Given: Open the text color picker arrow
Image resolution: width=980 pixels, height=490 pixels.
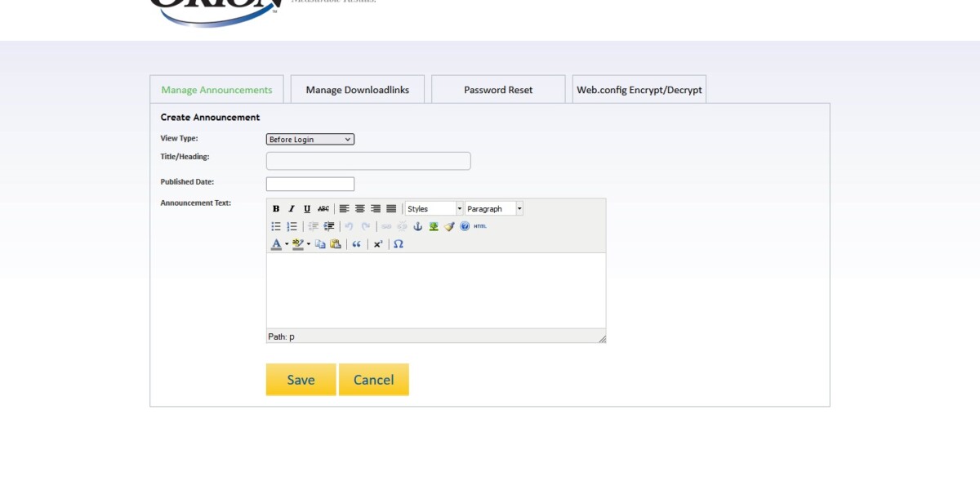Looking at the screenshot, I should click(x=287, y=244).
